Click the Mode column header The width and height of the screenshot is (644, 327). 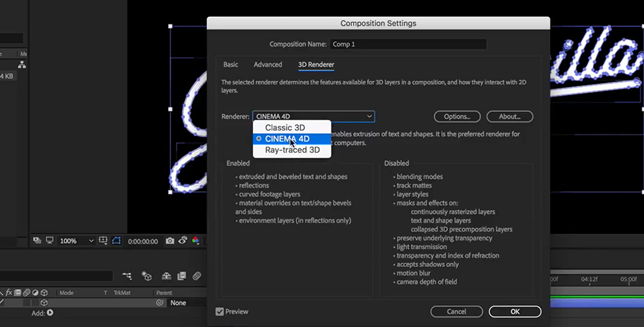click(x=66, y=292)
